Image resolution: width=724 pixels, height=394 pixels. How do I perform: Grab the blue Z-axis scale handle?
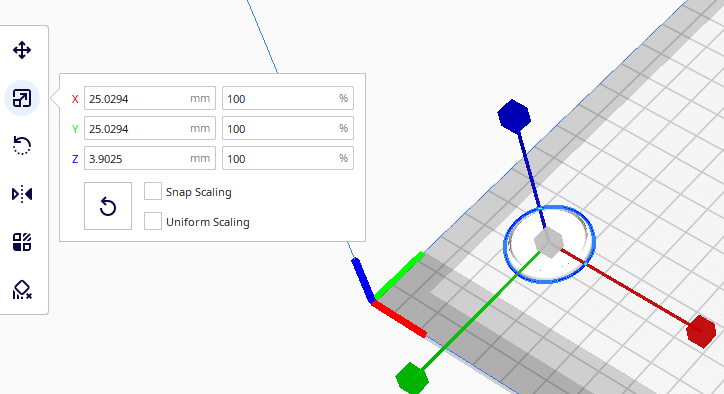point(514,116)
